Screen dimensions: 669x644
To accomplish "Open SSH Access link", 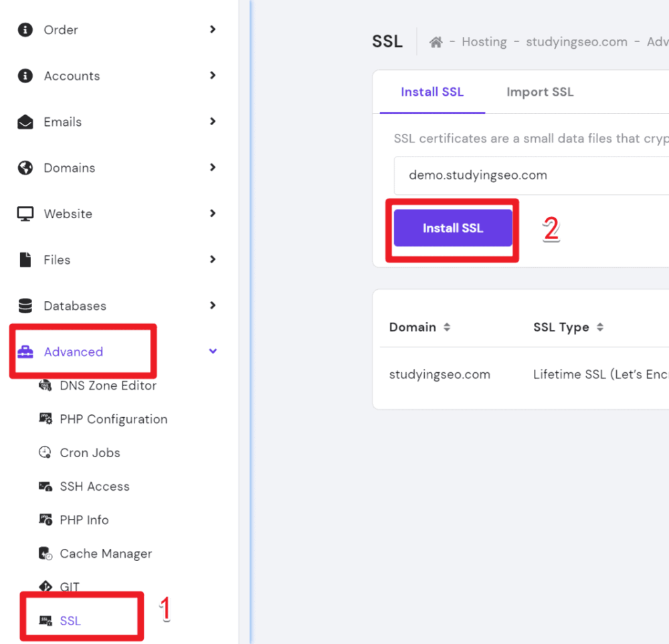I will click(95, 487).
